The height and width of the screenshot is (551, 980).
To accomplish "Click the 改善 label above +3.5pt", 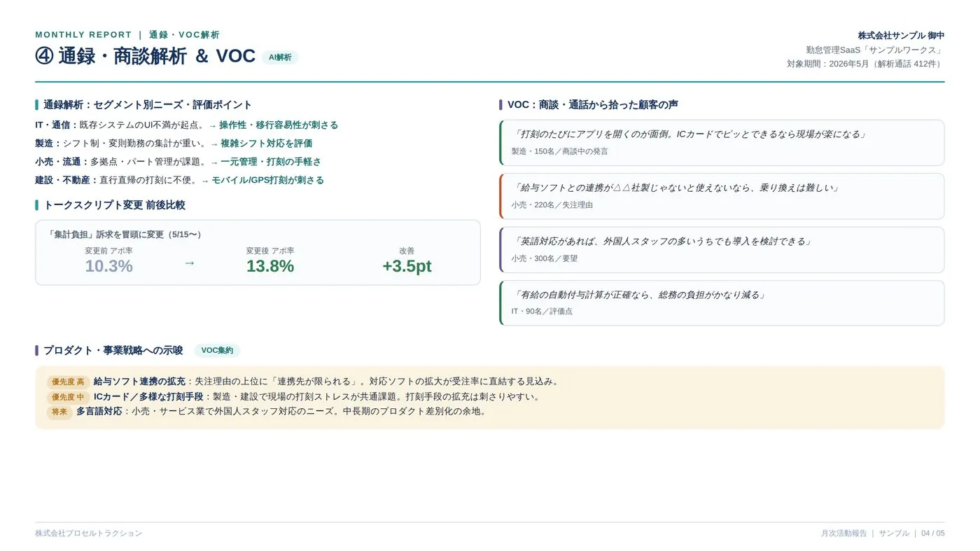I will pyautogui.click(x=407, y=251).
